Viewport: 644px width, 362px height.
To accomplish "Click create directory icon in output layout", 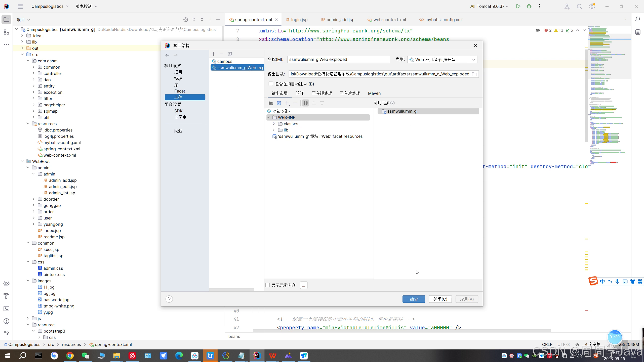I will tap(271, 103).
